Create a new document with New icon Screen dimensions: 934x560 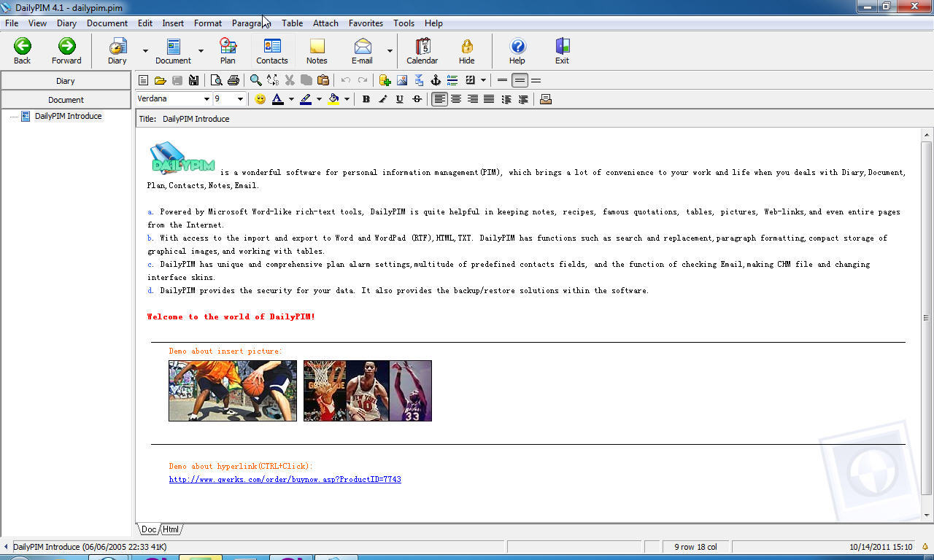(144, 80)
